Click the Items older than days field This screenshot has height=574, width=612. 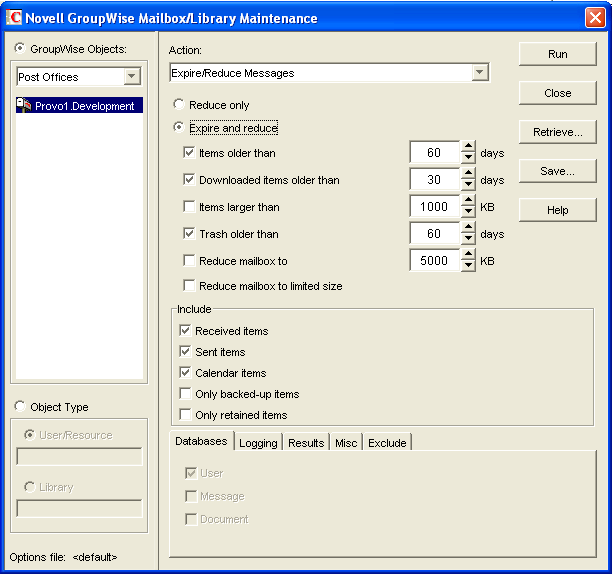coord(435,152)
